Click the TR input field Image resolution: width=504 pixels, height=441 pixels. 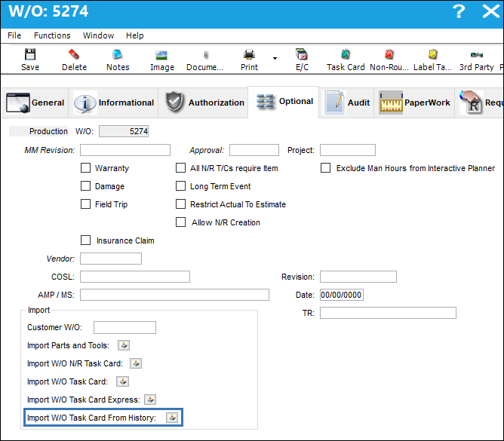pos(388,313)
